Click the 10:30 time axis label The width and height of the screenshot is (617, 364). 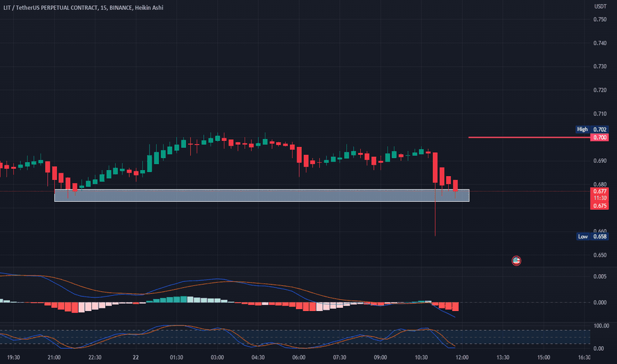(421, 357)
